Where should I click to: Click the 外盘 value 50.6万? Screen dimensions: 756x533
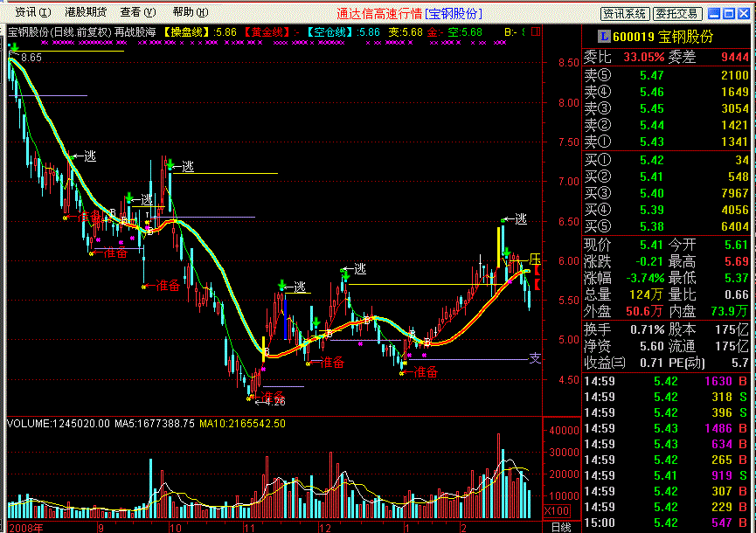(x=645, y=311)
